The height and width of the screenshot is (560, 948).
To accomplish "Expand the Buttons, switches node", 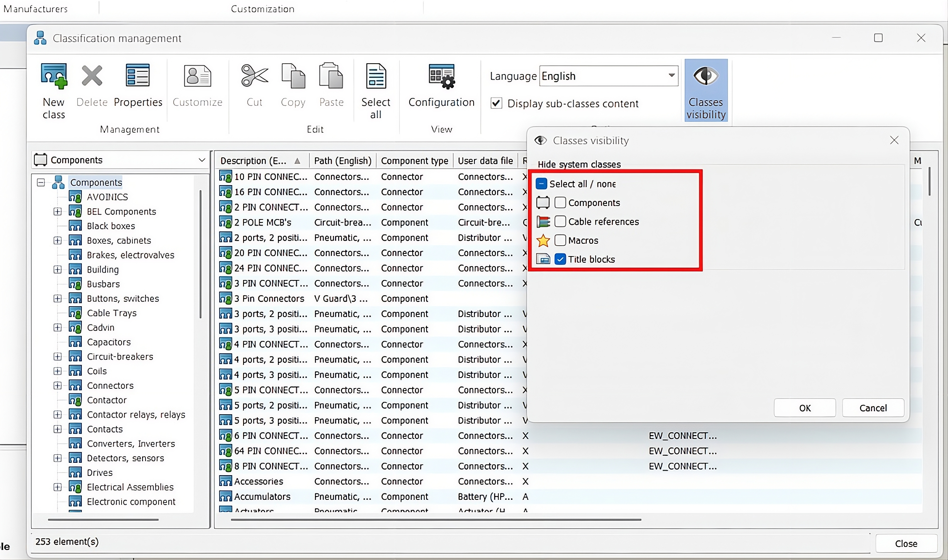I will point(58,298).
